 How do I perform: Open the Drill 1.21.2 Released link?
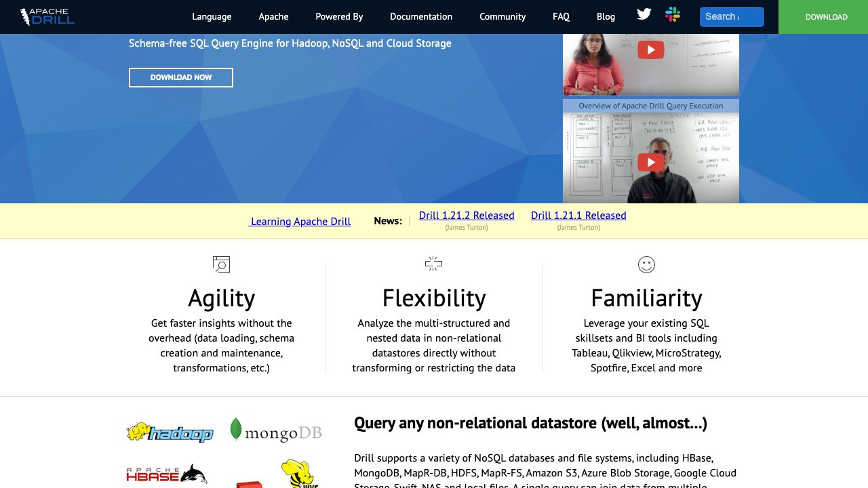467,216
